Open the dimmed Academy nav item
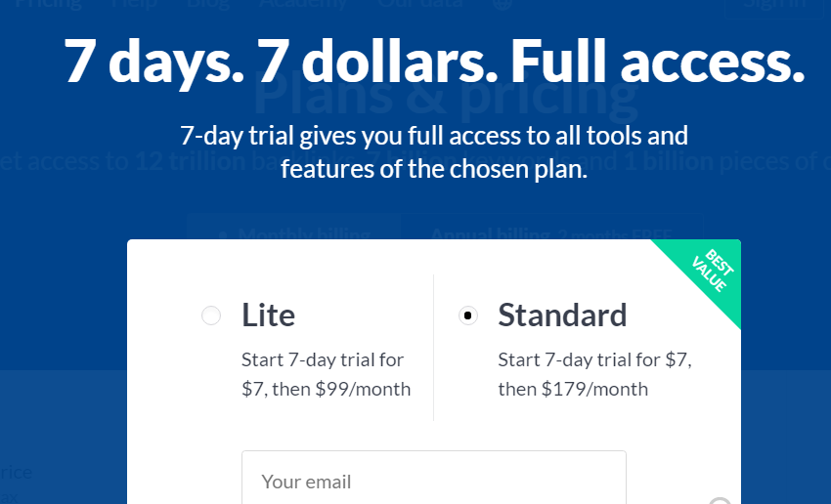The image size is (831, 504). pyautogui.click(x=303, y=4)
